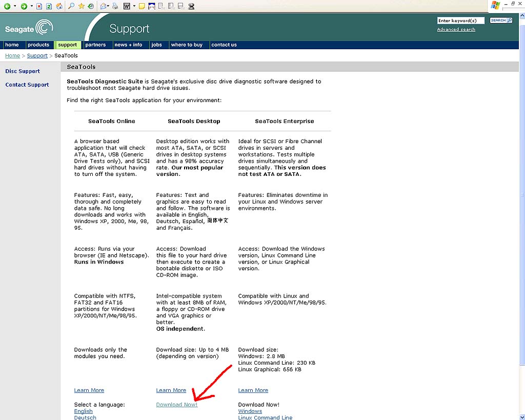Open the products navigation tab
525x420 pixels.
coord(38,45)
